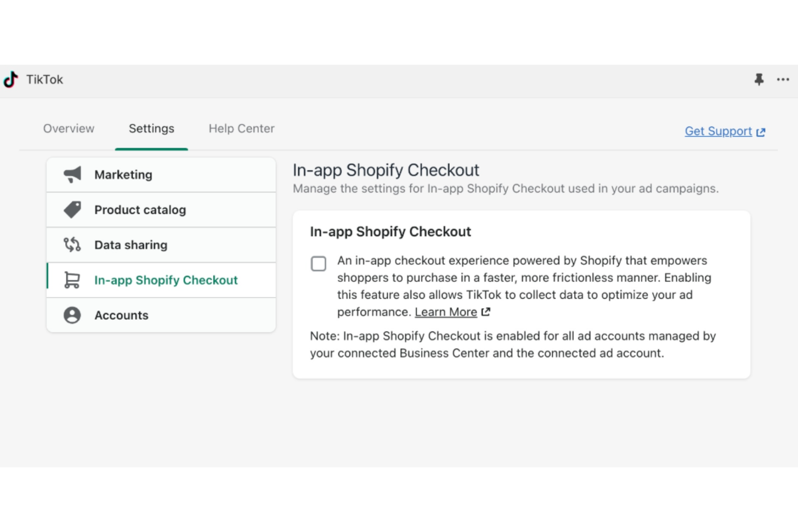This screenshot has width=798, height=532.
Task: Click the Get Support external link icon
Action: (761, 132)
